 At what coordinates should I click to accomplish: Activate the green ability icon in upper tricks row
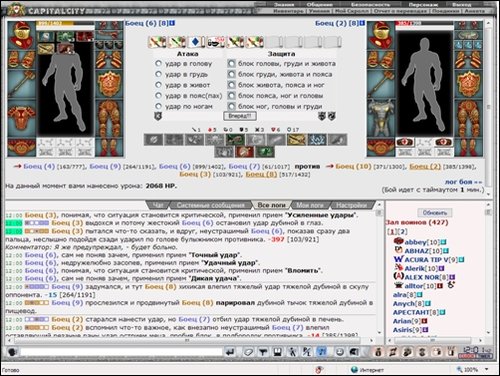point(235,140)
